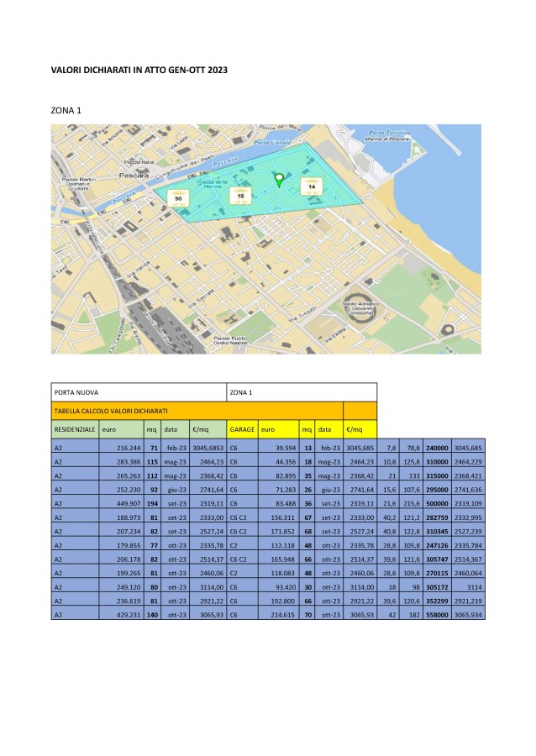This screenshot has height=756, width=536.
Task: Click the €/mq value 3045,6853
Action: click(x=208, y=448)
